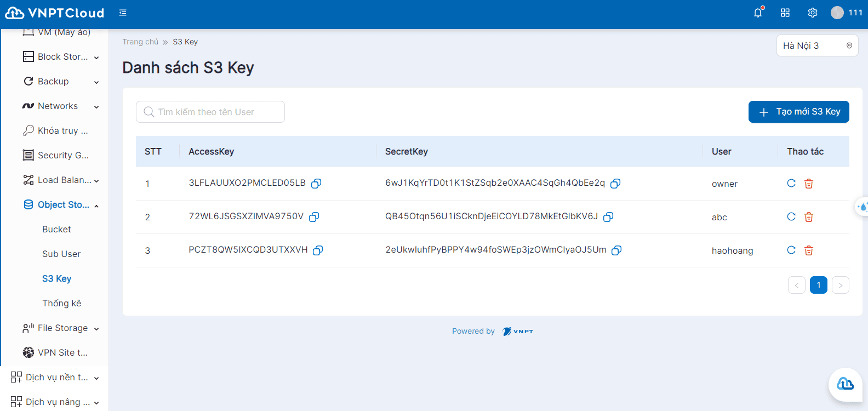
Task: Regenerate the key for user abc
Action: pos(791,217)
